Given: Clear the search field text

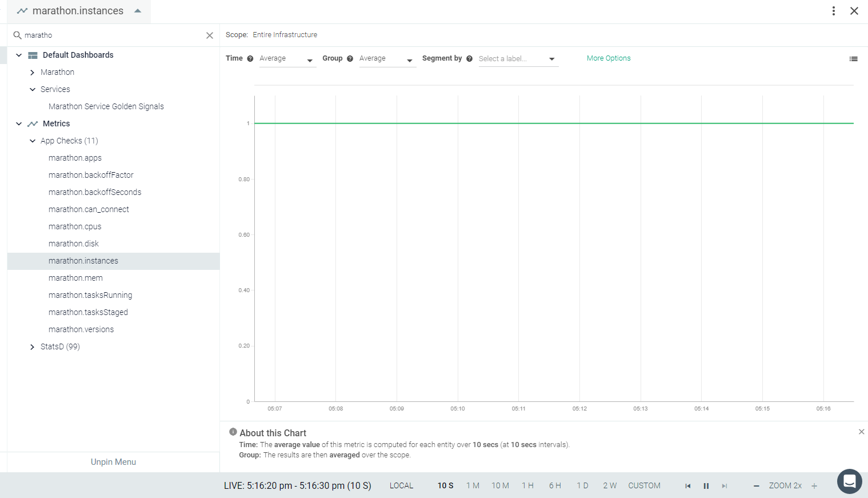Looking at the screenshot, I should pos(210,35).
